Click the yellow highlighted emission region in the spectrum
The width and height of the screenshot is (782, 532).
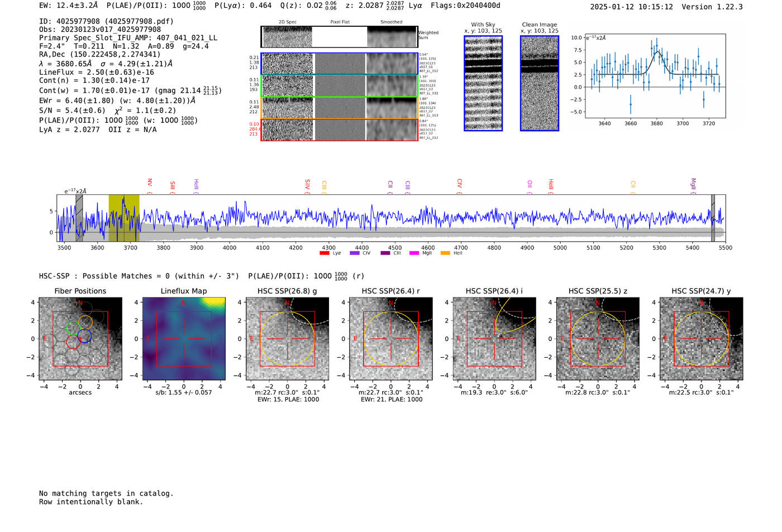(x=123, y=218)
